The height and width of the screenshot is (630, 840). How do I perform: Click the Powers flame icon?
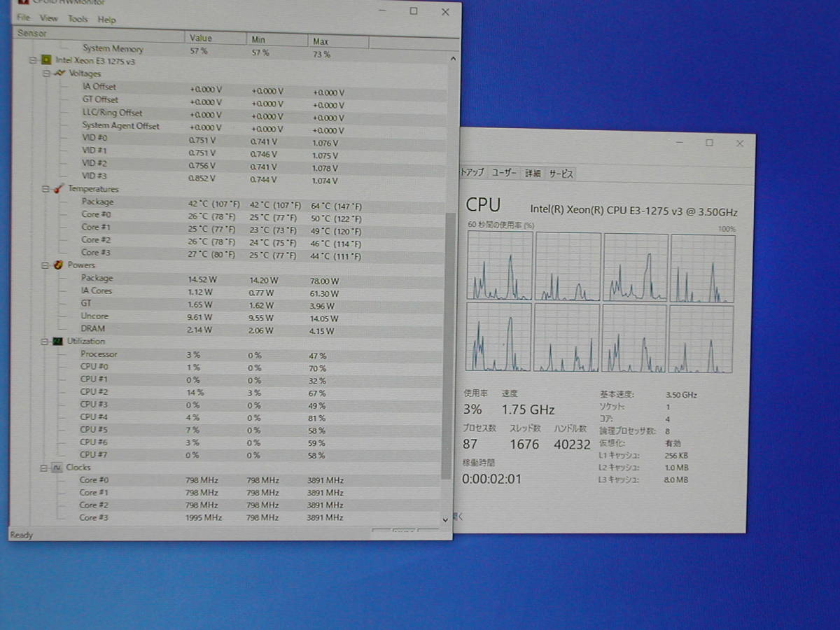[59, 265]
